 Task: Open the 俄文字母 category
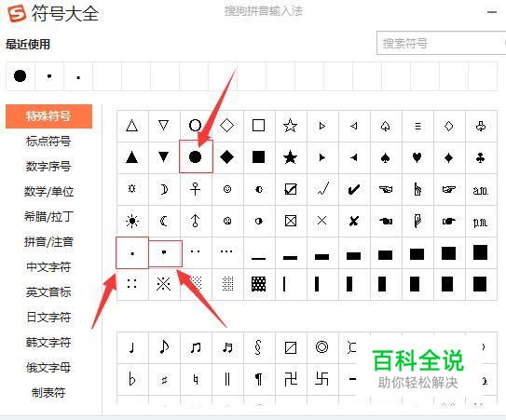(x=48, y=368)
